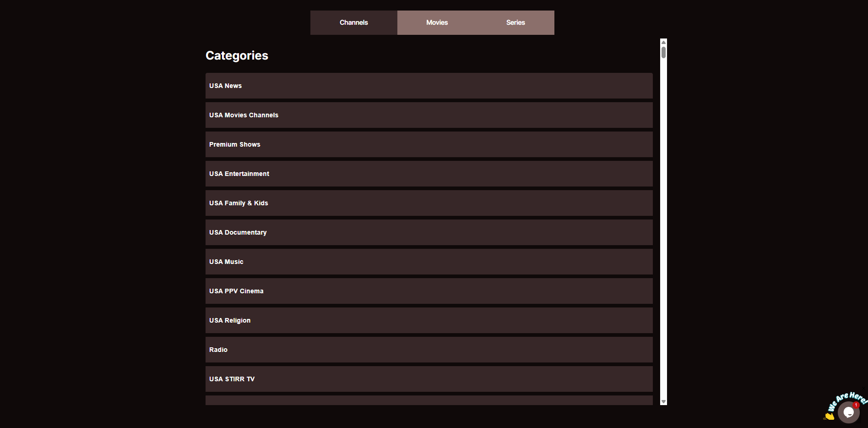Select the USA STIRR TV category
This screenshot has width=868, height=428.
(x=429, y=379)
